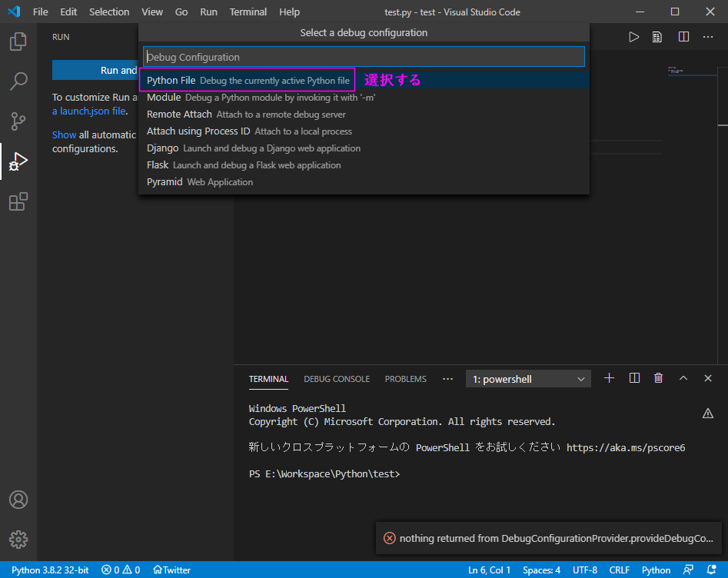Open the View menu
Viewport: 728px width, 578px height.
(x=151, y=12)
